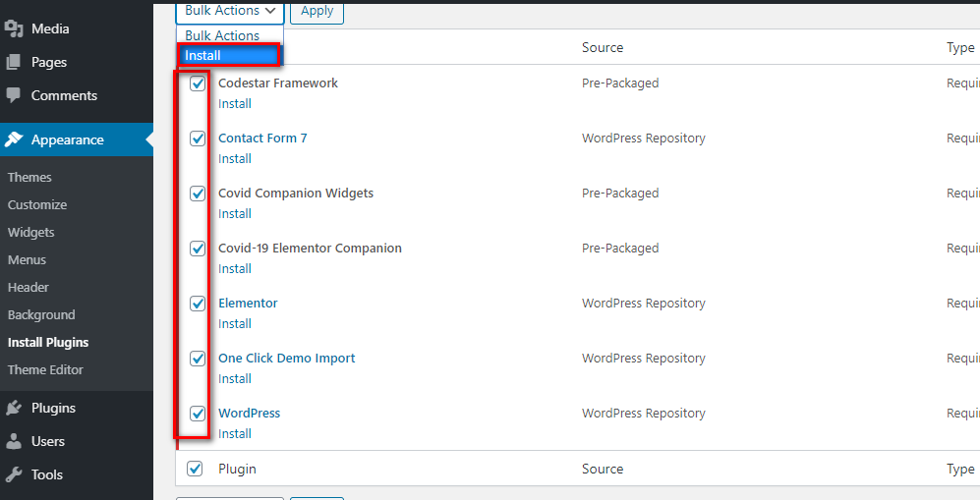Image resolution: width=980 pixels, height=500 pixels.
Task: Click the Source column header at top
Action: tap(603, 47)
